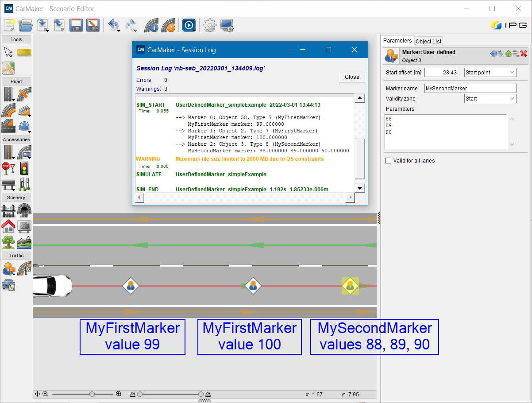Select the traffic car with dice tool
532x403 pixels.
8,284
